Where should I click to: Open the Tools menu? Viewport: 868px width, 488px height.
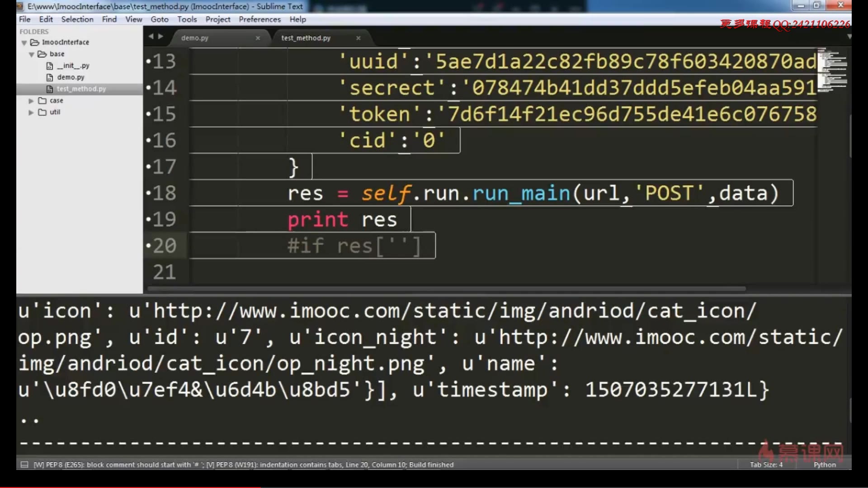187,19
